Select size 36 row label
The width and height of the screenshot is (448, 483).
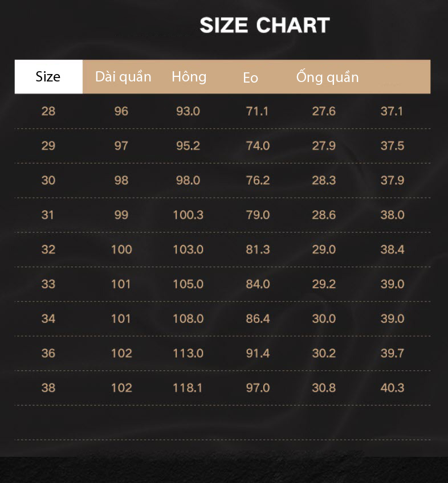pos(48,353)
